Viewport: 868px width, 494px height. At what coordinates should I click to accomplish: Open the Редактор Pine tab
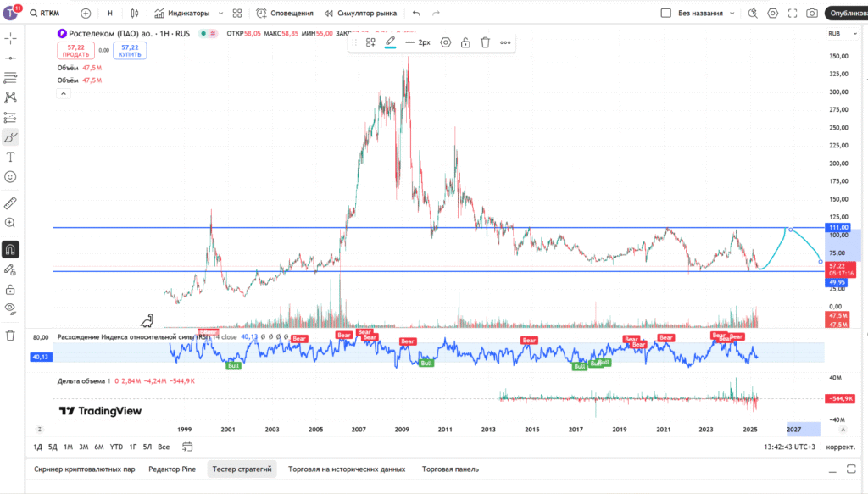click(172, 469)
